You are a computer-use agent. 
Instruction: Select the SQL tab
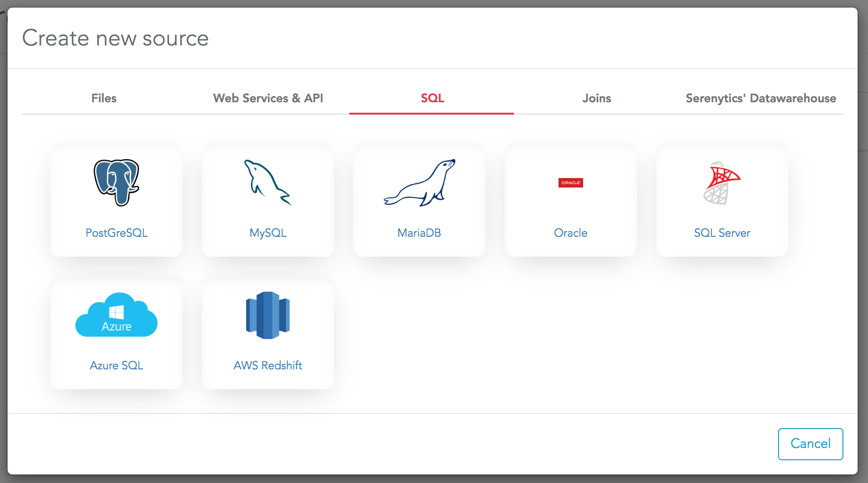pos(432,98)
